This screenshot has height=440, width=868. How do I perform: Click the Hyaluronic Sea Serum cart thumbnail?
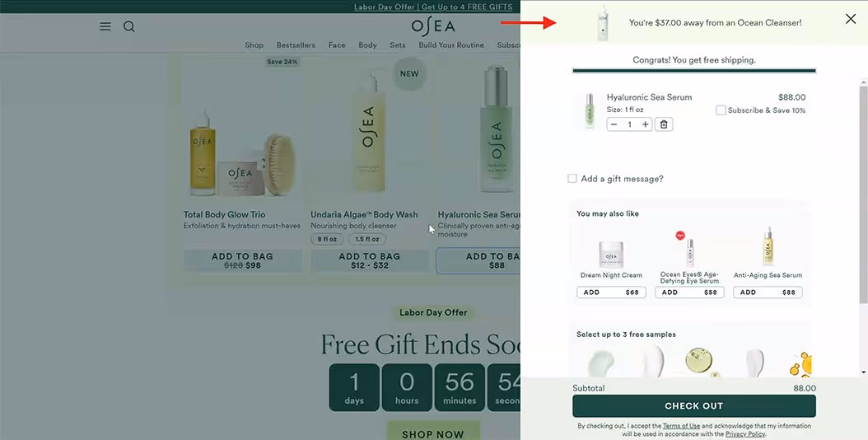[x=590, y=111]
